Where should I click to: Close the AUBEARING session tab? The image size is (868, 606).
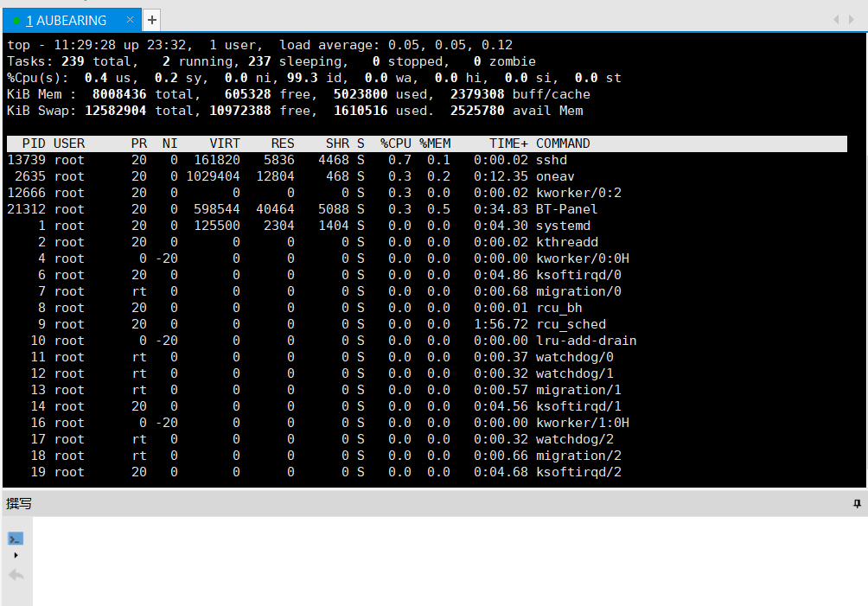130,20
